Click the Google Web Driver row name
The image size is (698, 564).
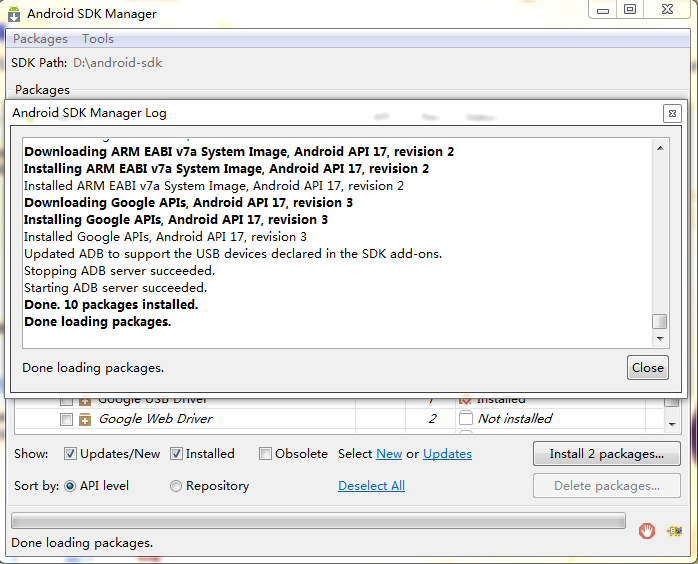point(155,419)
